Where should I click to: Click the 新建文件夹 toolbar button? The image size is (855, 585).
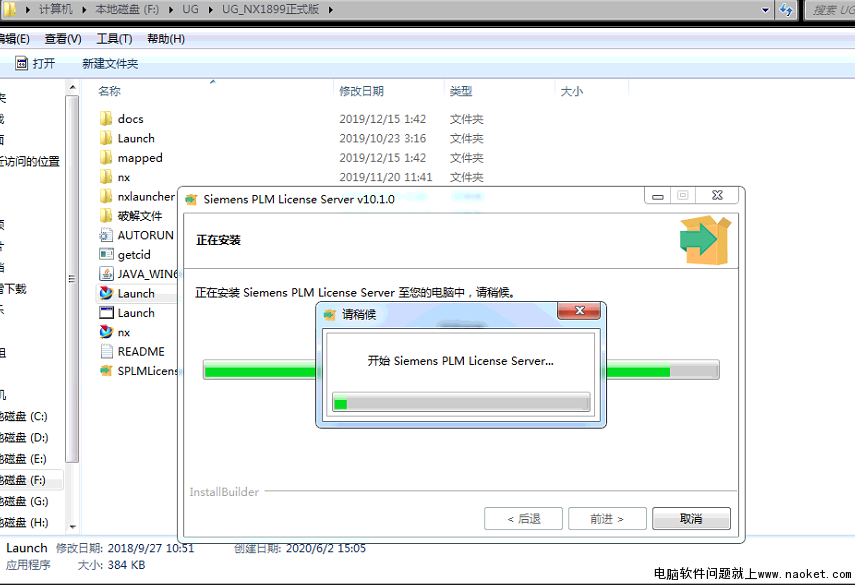(x=110, y=64)
